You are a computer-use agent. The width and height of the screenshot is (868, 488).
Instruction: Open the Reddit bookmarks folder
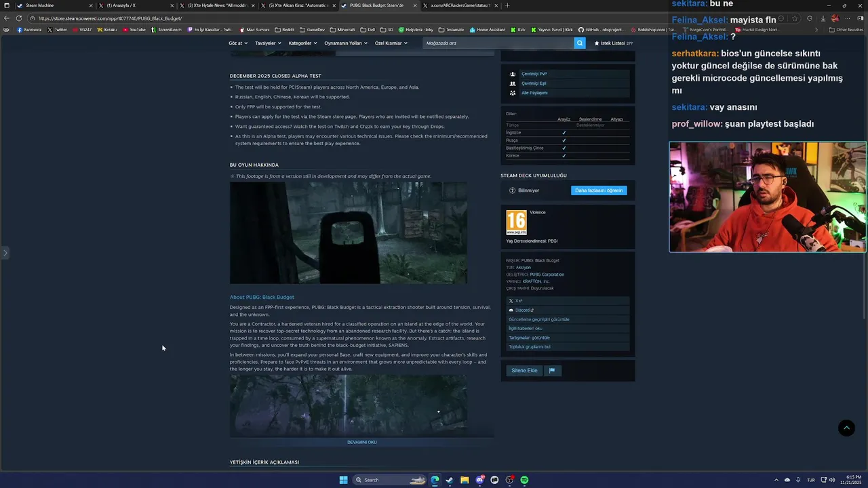pos(285,30)
